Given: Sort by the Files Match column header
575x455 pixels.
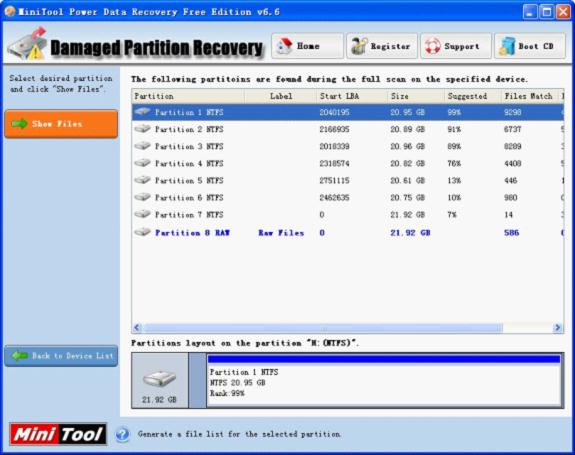Looking at the screenshot, I should [x=530, y=96].
